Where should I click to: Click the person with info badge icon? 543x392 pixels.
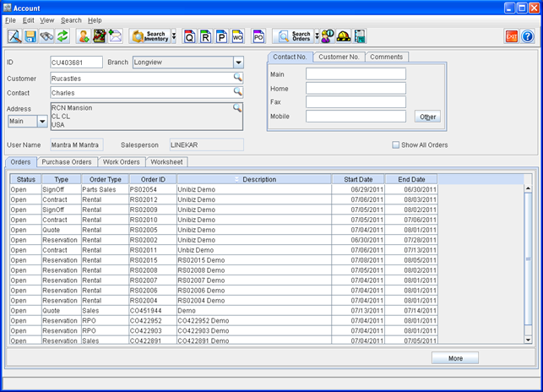328,36
